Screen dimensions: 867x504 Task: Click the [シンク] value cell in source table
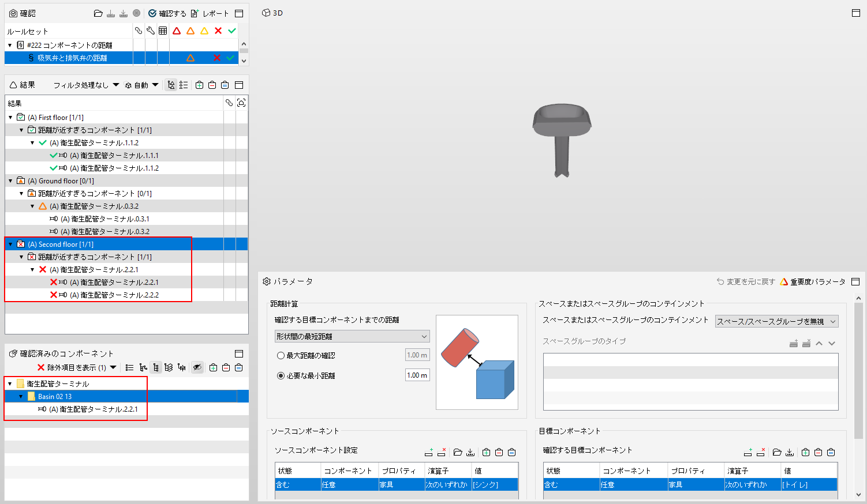click(x=495, y=484)
